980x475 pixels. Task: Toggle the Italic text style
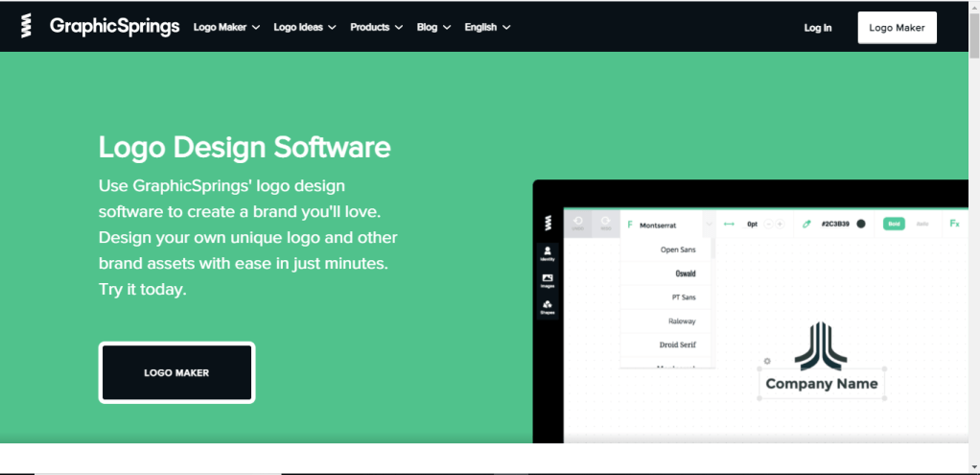[922, 224]
